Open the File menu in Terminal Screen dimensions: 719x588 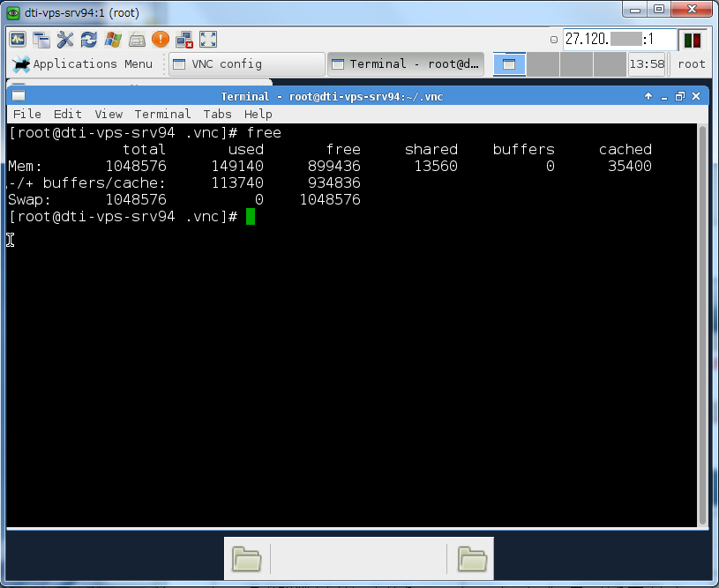point(26,114)
